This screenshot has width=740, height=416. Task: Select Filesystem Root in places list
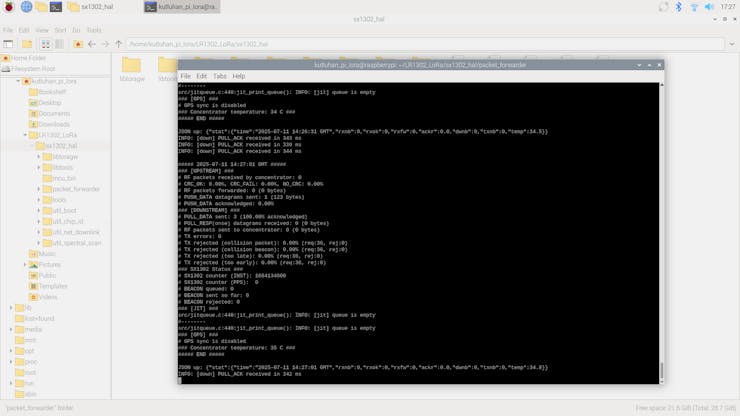(x=32, y=69)
